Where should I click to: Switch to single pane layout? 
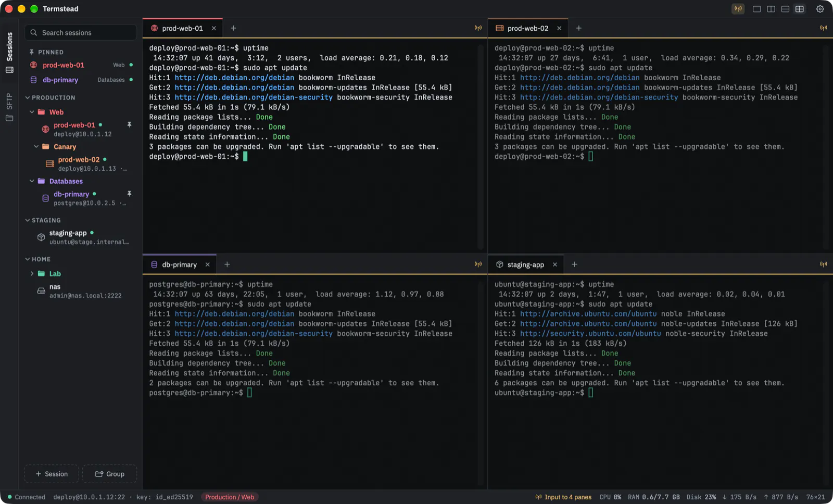pyautogui.click(x=757, y=9)
